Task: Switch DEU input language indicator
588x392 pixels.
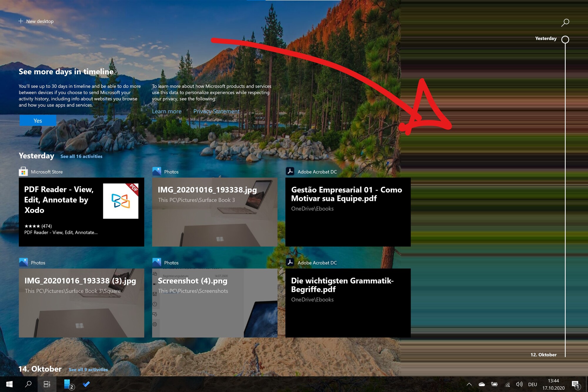Action: 532,384
